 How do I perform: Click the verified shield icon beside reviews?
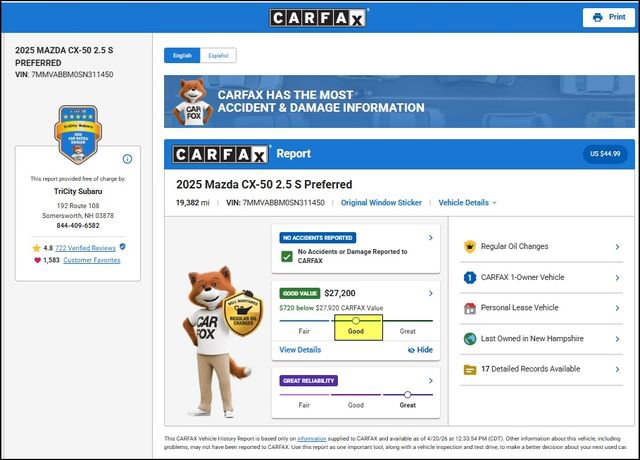122,247
